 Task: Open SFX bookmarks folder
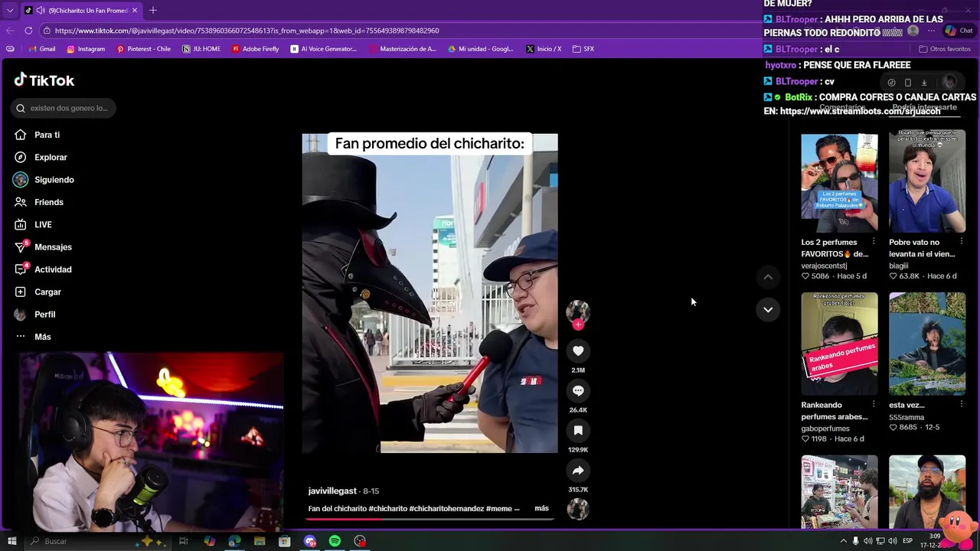pos(583,49)
